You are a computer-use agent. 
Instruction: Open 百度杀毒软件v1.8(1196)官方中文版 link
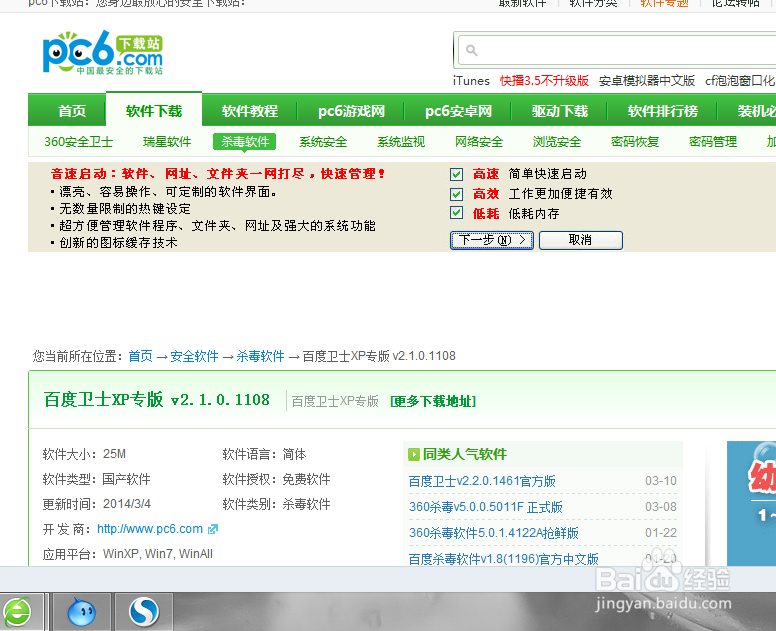(x=503, y=559)
